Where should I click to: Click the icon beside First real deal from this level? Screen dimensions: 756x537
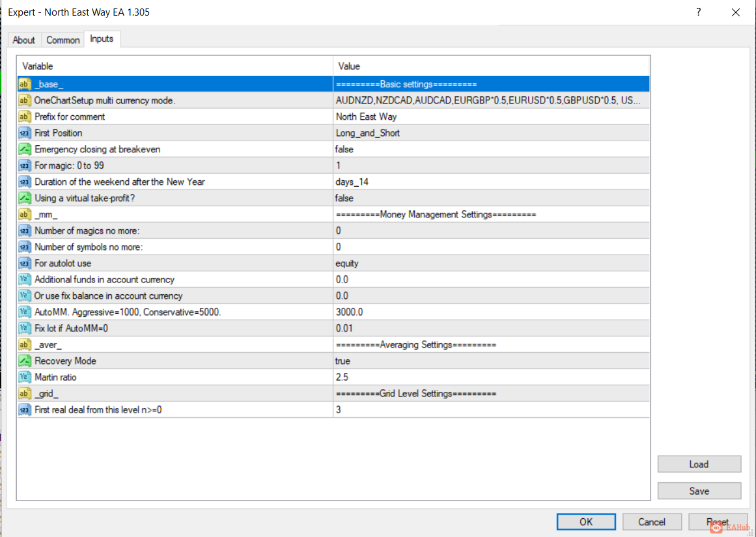tap(25, 409)
